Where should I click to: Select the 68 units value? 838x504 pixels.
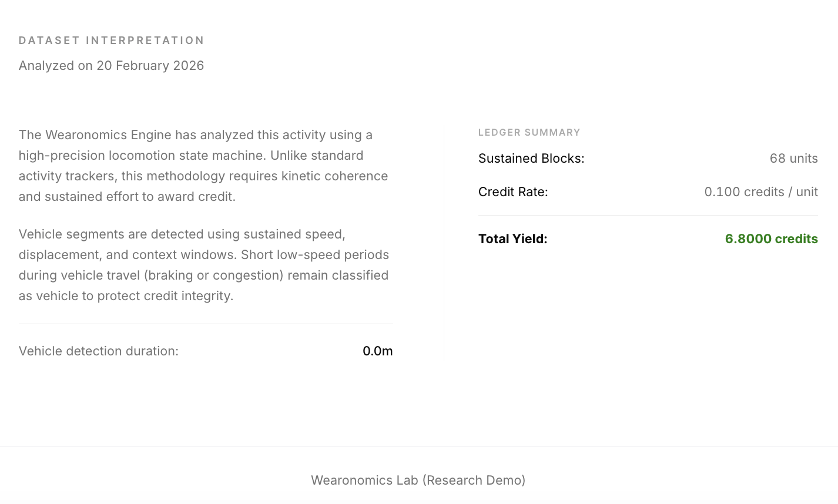coord(794,159)
